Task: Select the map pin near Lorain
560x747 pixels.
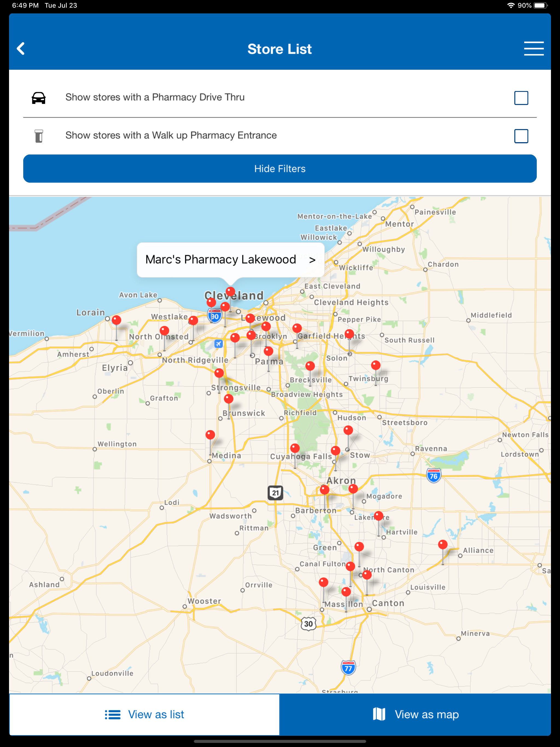Action: [x=116, y=320]
